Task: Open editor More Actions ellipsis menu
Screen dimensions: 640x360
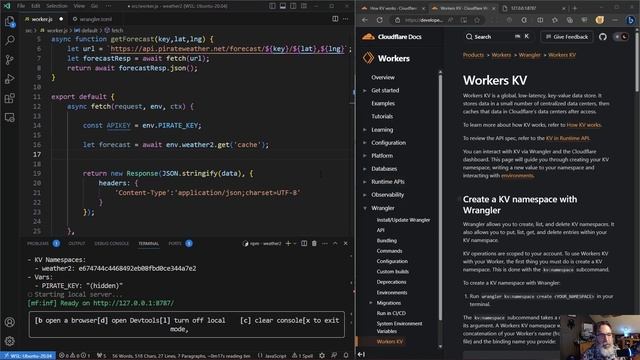Action: tap(345, 19)
